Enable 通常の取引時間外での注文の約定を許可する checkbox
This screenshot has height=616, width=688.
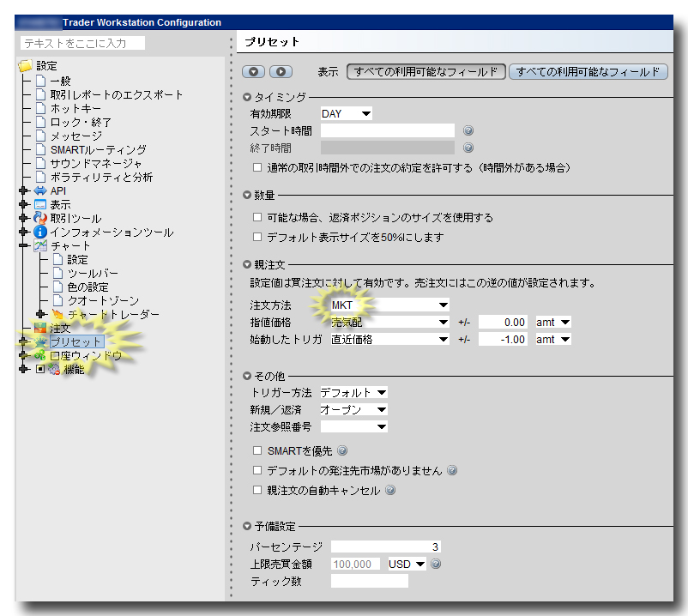pyautogui.click(x=257, y=167)
